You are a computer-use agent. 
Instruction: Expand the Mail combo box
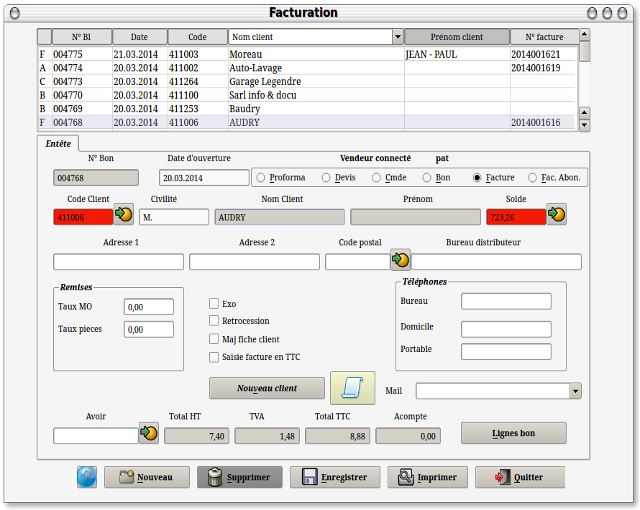point(575,391)
